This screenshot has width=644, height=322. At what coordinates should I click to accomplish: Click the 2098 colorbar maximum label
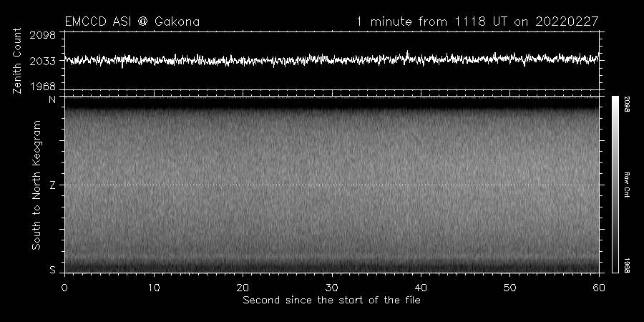tap(627, 104)
